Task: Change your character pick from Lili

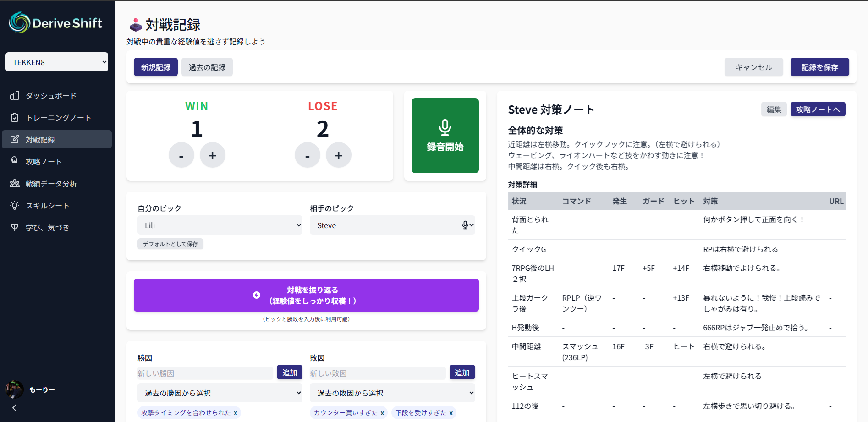Action: [220, 225]
